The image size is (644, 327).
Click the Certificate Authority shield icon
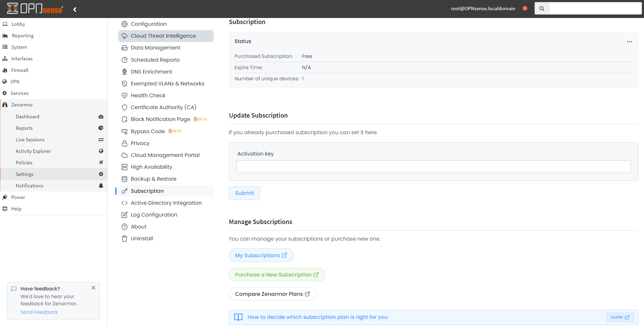[125, 107]
